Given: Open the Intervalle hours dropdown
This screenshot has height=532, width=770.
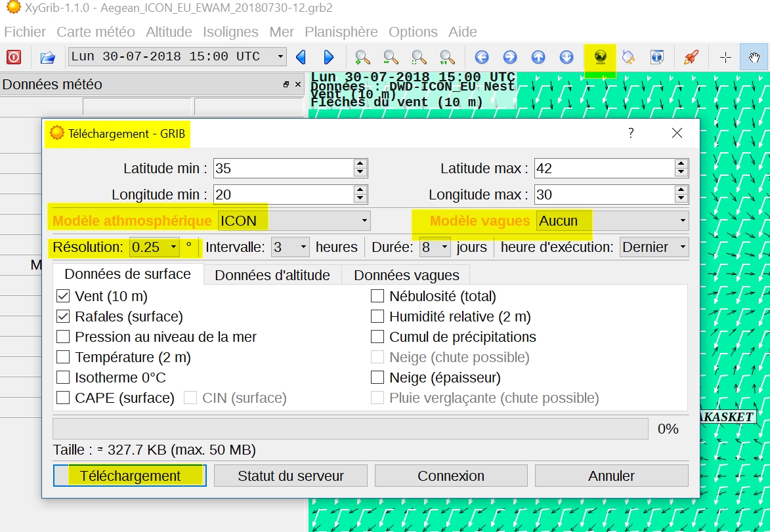Looking at the screenshot, I should [291, 247].
